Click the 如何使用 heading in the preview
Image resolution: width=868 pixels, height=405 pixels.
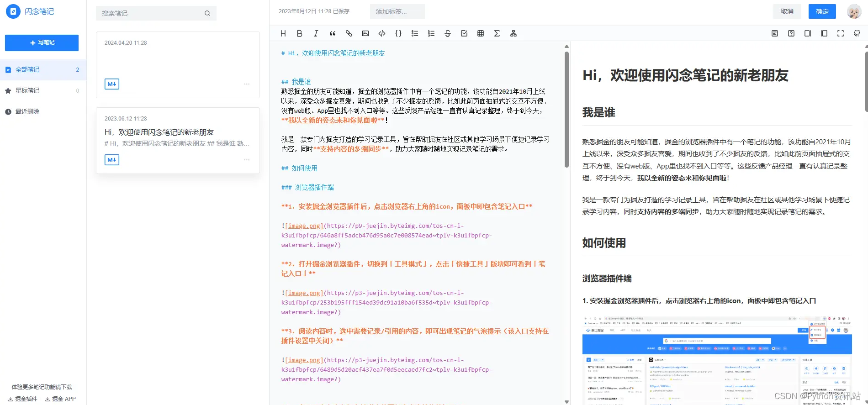604,243
